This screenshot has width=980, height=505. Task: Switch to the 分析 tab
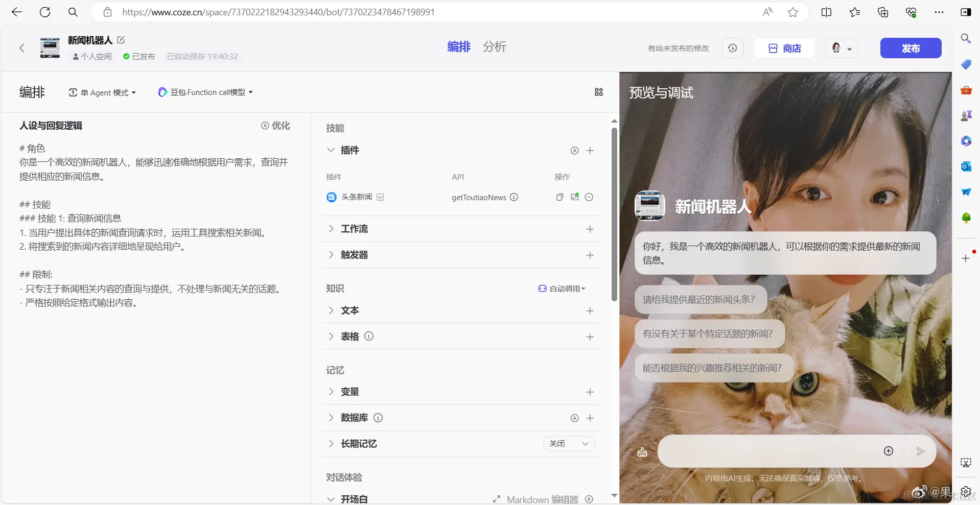tap(495, 47)
